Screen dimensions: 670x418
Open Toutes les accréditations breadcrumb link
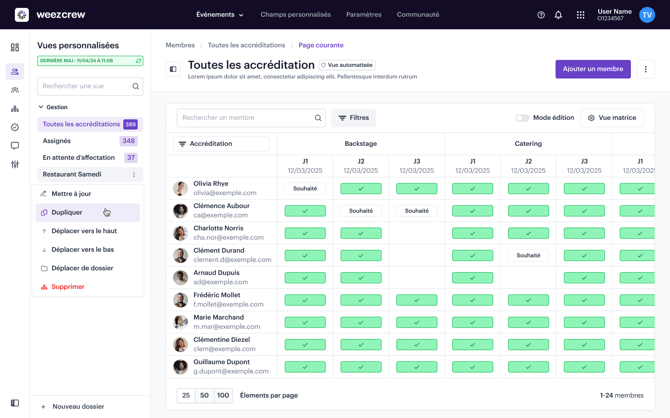coord(246,45)
